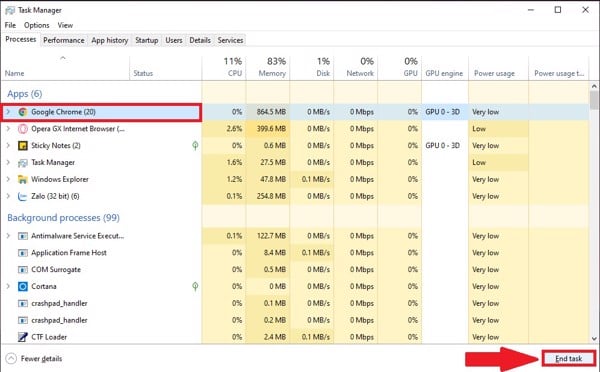600x372 pixels.
Task: Sort by the GPU engine column header
Action: (445, 68)
